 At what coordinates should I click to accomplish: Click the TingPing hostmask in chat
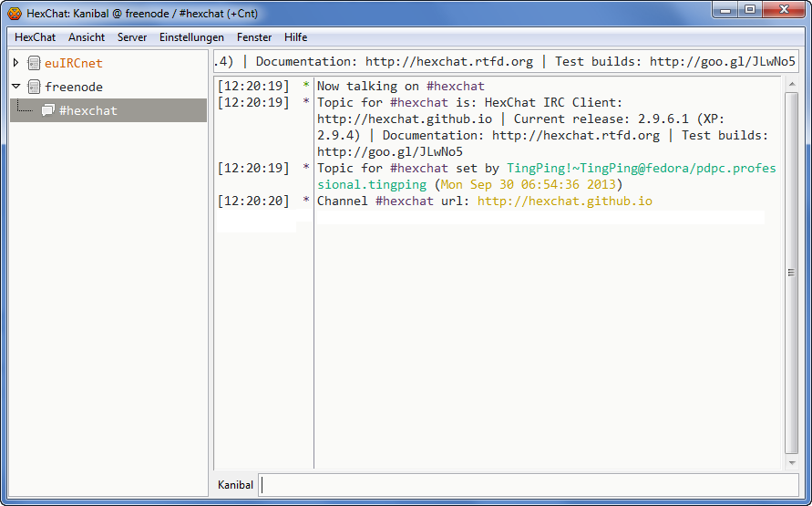[546, 177]
